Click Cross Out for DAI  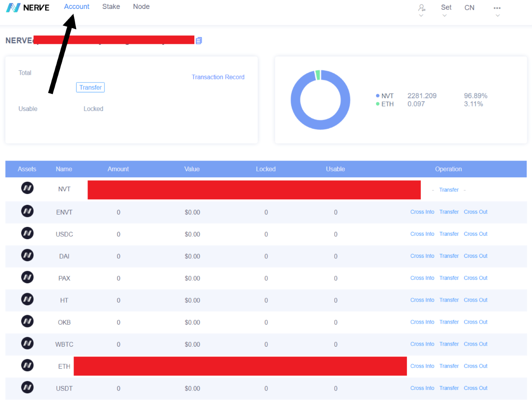(476, 256)
